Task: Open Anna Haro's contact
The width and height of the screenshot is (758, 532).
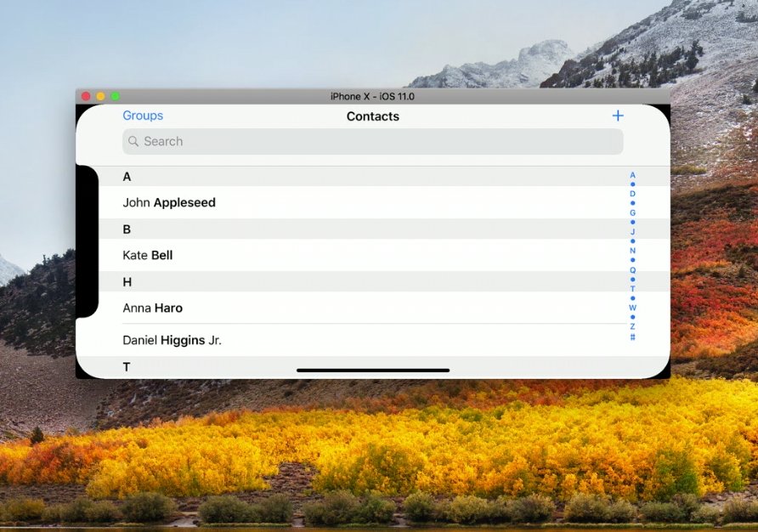Action: pyautogui.click(x=153, y=308)
